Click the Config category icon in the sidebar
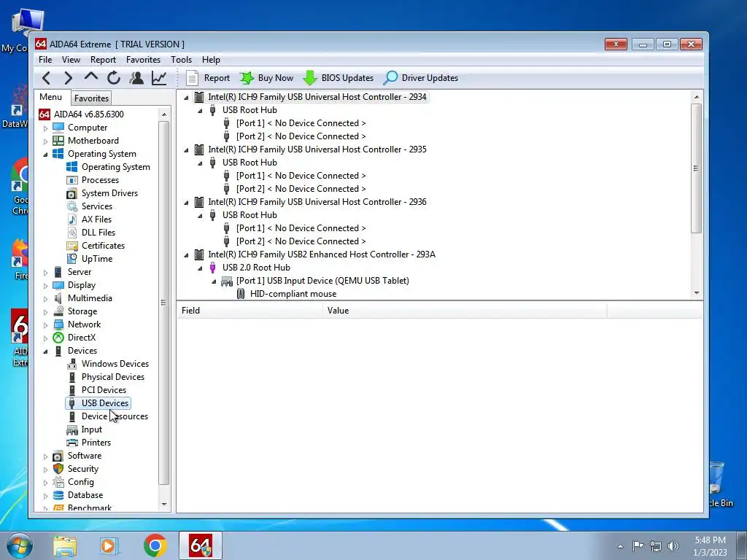 tap(58, 482)
